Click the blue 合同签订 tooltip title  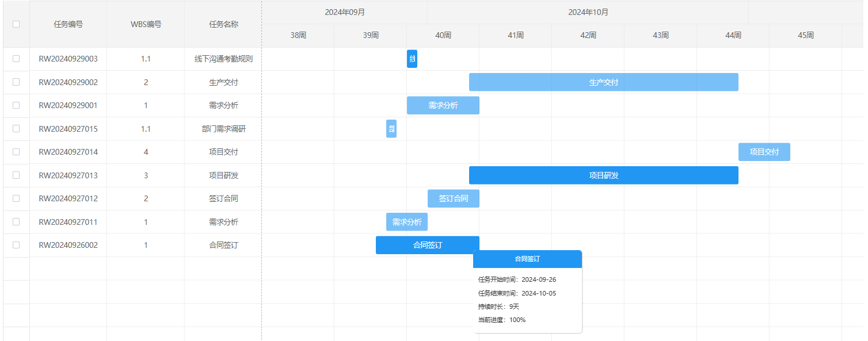click(527, 259)
